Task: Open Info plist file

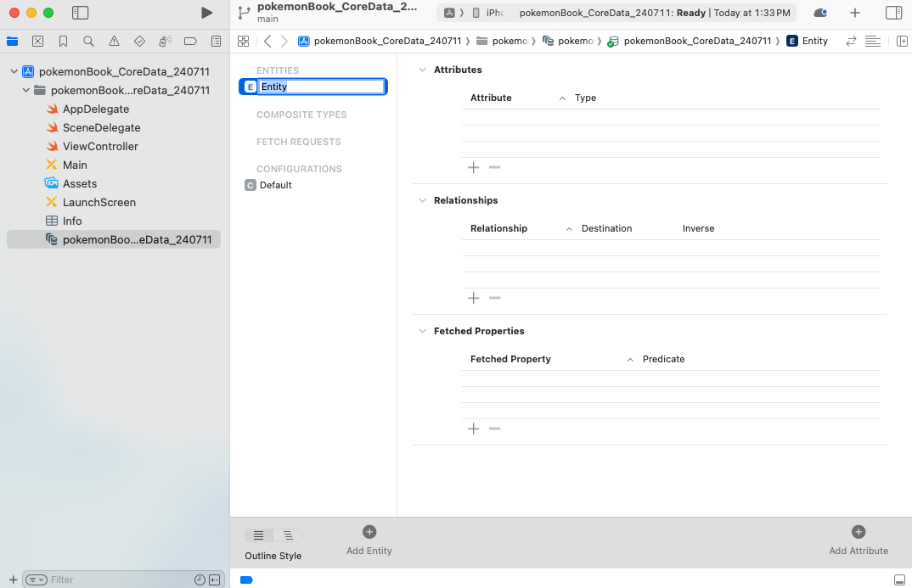Action: [72, 221]
